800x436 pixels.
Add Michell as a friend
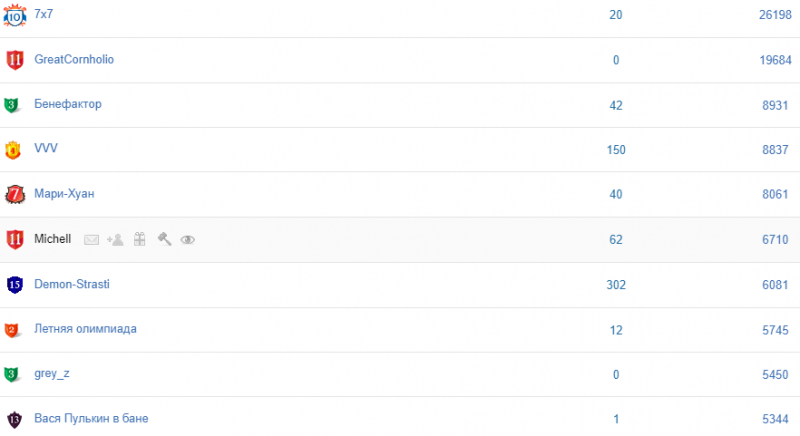pyautogui.click(x=115, y=240)
